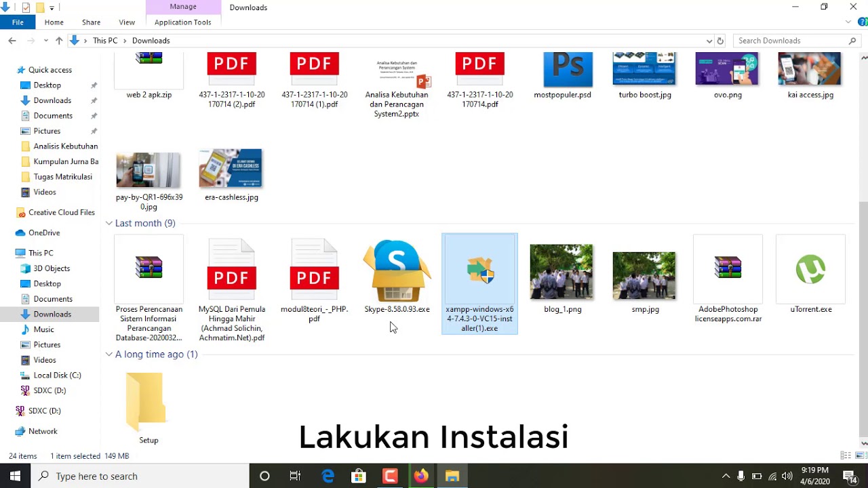Open Firefox from the taskbar
Image resolution: width=868 pixels, height=488 pixels.
421,476
